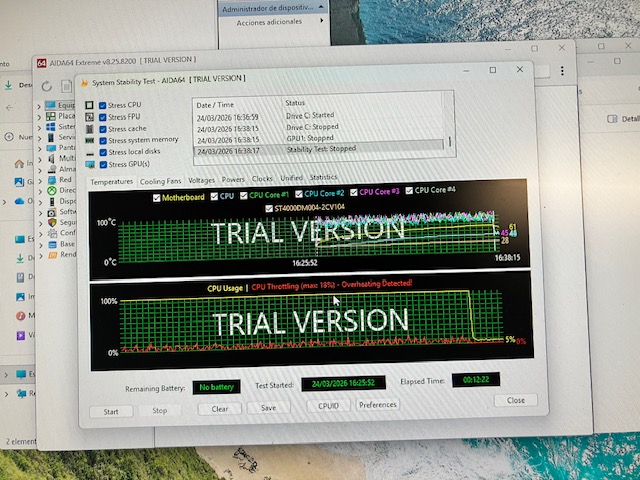
Task: Click the Stress CPU chip icon
Action: (89, 105)
